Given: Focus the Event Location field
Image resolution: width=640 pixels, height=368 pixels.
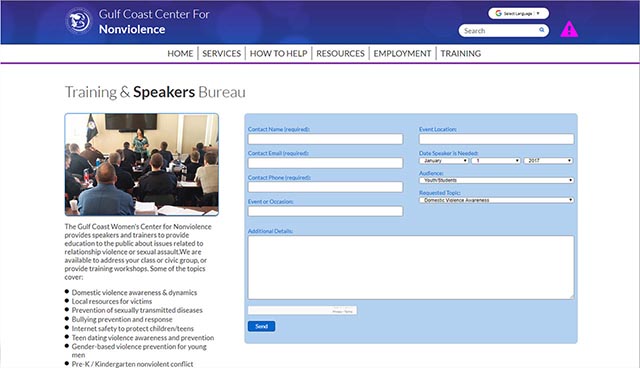Looking at the screenshot, I should pyautogui.click(x=496, y=139).
